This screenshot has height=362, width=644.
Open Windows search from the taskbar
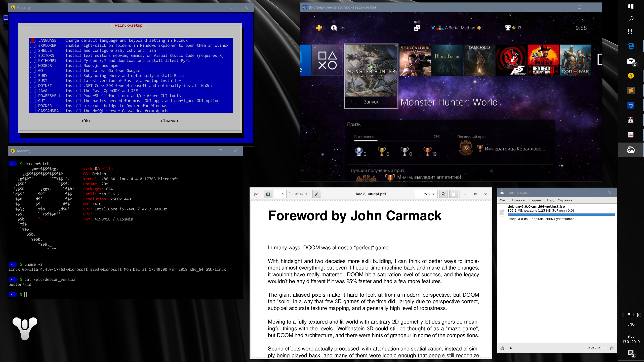coord(631,19)
